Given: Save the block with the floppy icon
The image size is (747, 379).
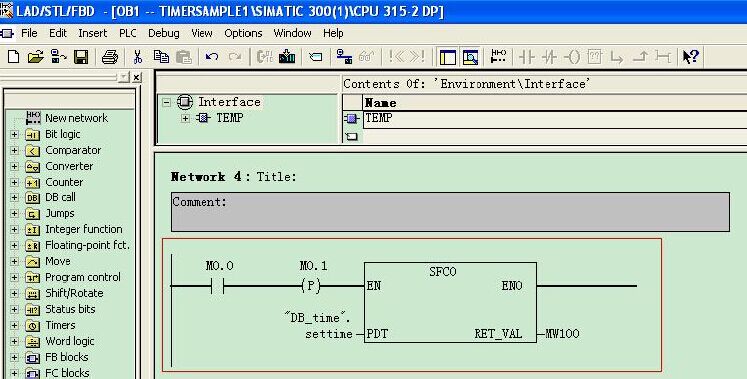Looking at the screenshot, I should click(81, 57).
